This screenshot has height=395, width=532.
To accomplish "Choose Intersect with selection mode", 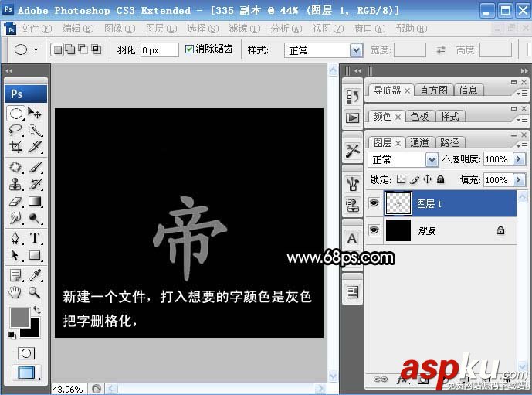I will pyautogui.click(x=96, y=50).
